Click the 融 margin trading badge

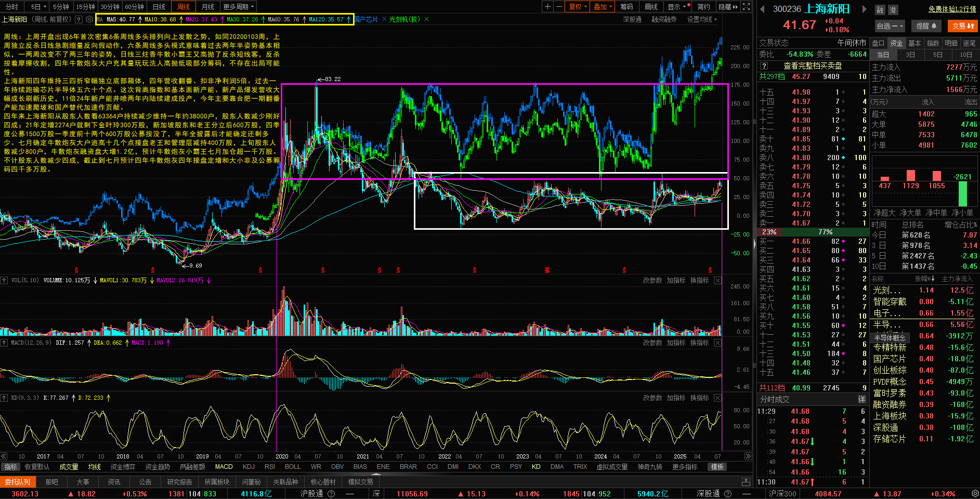point(880,10)
